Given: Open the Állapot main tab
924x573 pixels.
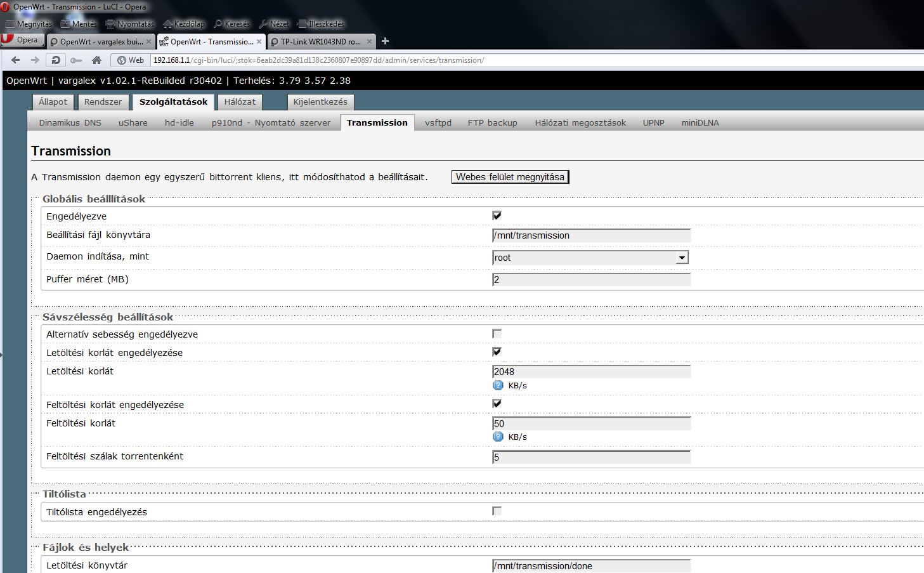Looking at the screenshot, I should click(53, 102).
